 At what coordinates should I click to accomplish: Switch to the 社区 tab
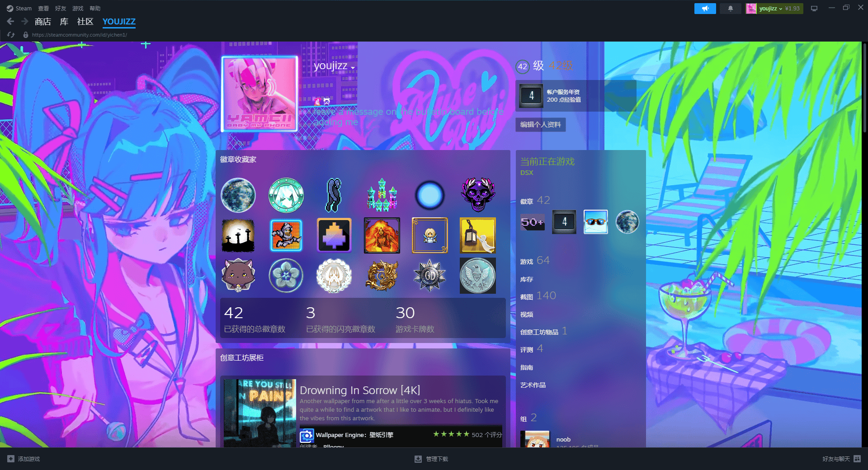pyautogui.click(x=85, y=21)
